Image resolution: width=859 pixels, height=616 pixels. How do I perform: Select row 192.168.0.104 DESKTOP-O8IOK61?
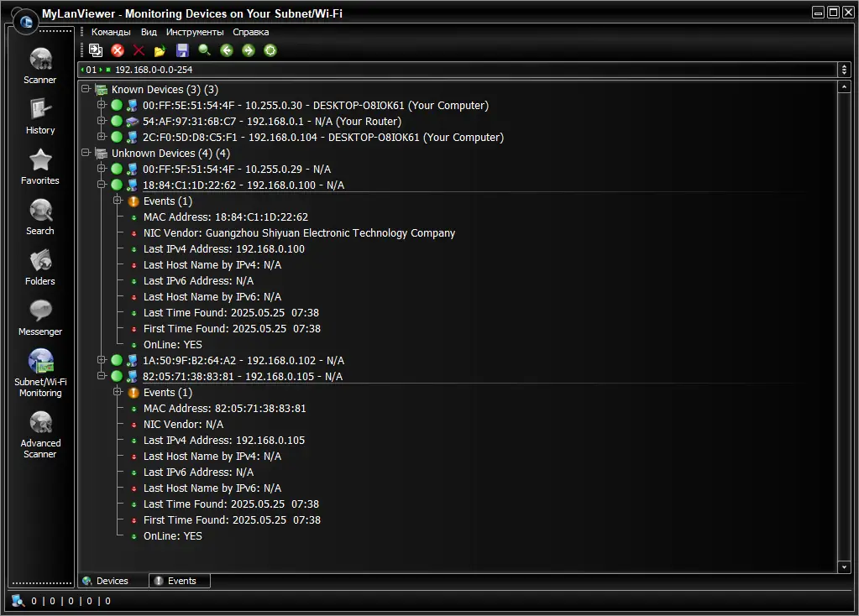(323, 138)
